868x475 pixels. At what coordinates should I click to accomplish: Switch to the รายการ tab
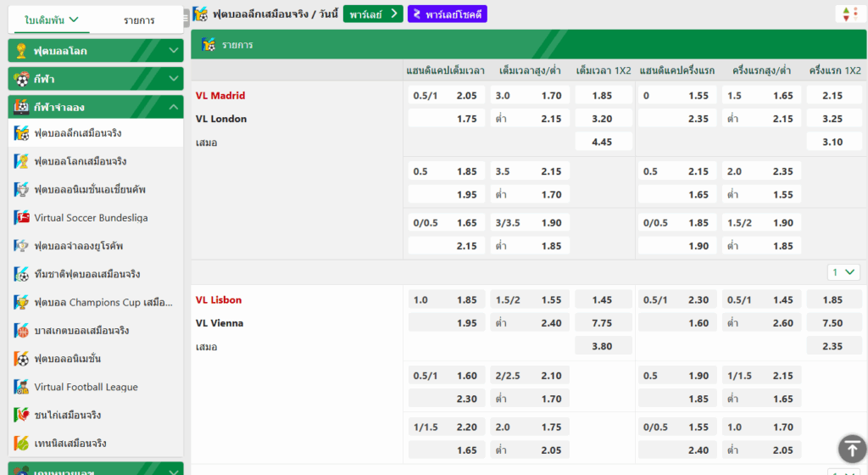(139, 20)
